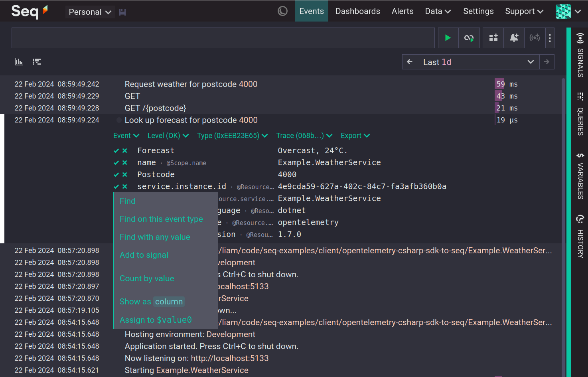Viewport: 588px width, 377px height.
Task: Toggle dark theme moon icon
Action: (282, 11)
